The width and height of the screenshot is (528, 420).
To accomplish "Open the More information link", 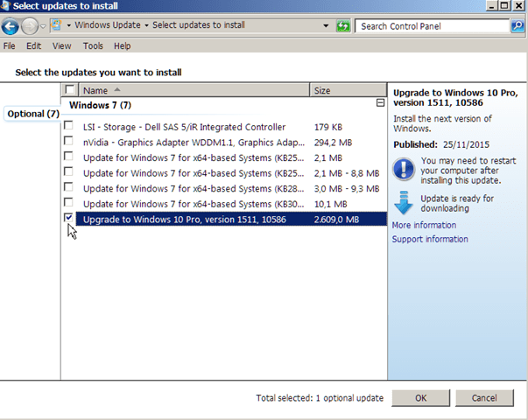I will (x=424, y=225).
